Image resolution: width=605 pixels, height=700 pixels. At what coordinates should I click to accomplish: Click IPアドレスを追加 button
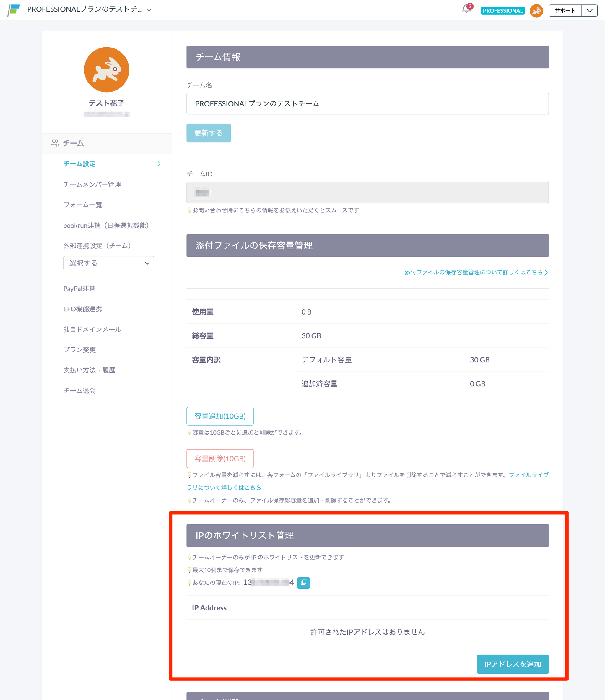click(512, 664)
